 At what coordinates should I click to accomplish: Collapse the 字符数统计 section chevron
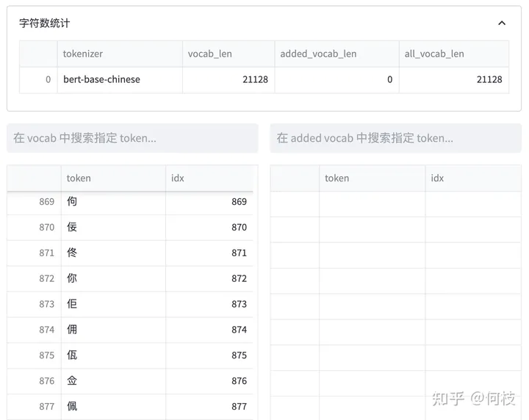coord(502,23)
